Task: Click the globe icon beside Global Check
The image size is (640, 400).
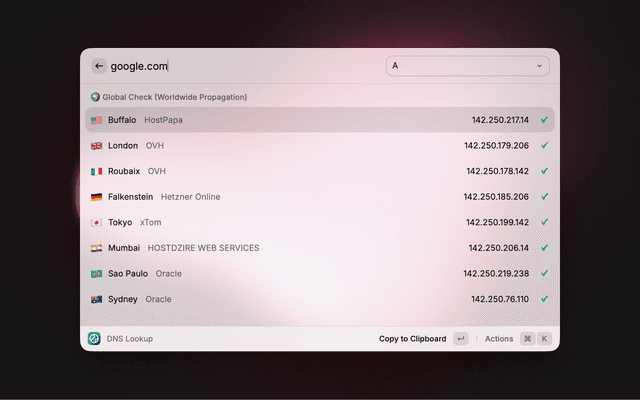Action: click(x=95, y=97)
